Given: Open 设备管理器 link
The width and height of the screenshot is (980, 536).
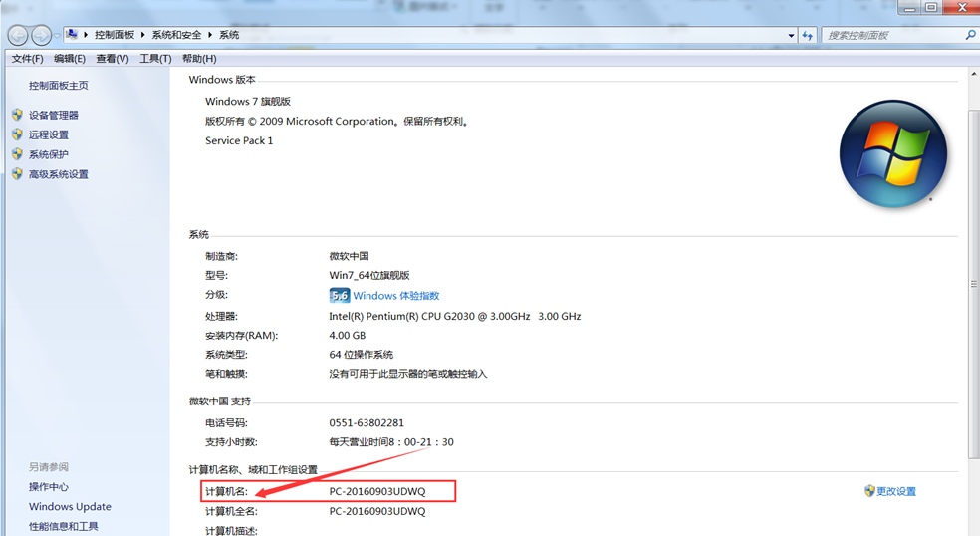Looking at the screenshot, I should pyautogui.click(x=53, y=115).
